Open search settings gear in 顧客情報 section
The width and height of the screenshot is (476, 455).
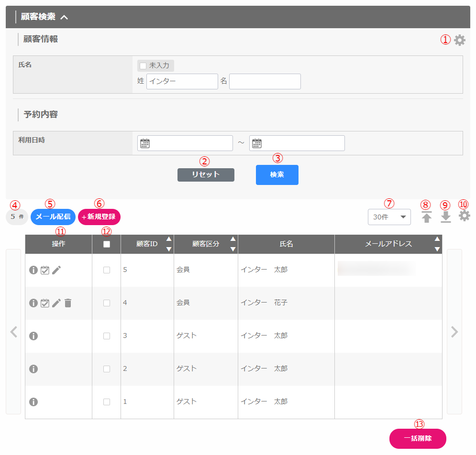[x=459, y=41]
